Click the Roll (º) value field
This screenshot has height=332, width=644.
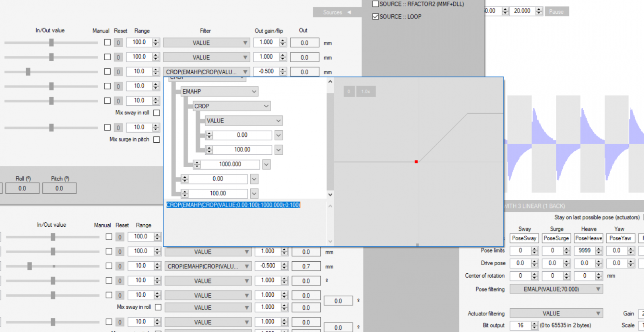pyautogui.click(x=22, y=188)
